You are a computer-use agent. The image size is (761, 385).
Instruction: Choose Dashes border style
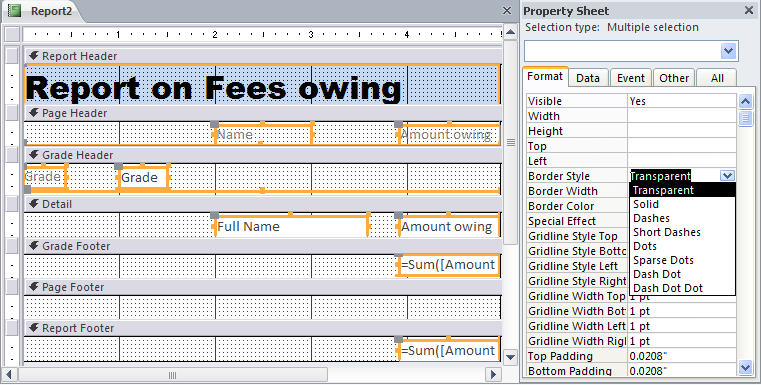682,218
